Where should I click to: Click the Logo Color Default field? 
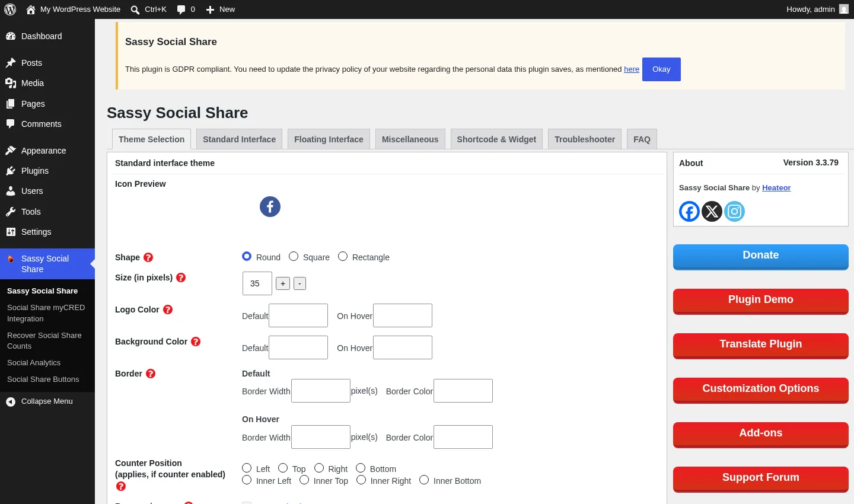pyautogui.click(x=298, y=315)
